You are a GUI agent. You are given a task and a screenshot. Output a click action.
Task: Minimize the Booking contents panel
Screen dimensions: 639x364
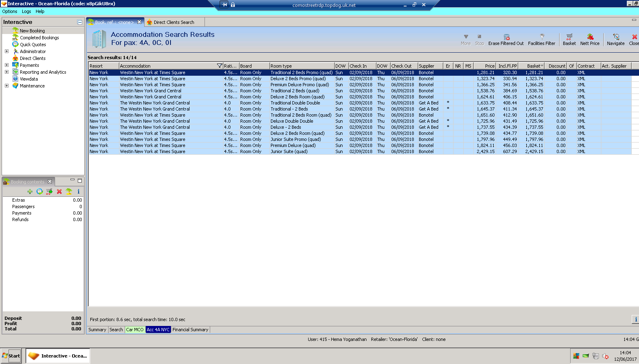[72, 180]
